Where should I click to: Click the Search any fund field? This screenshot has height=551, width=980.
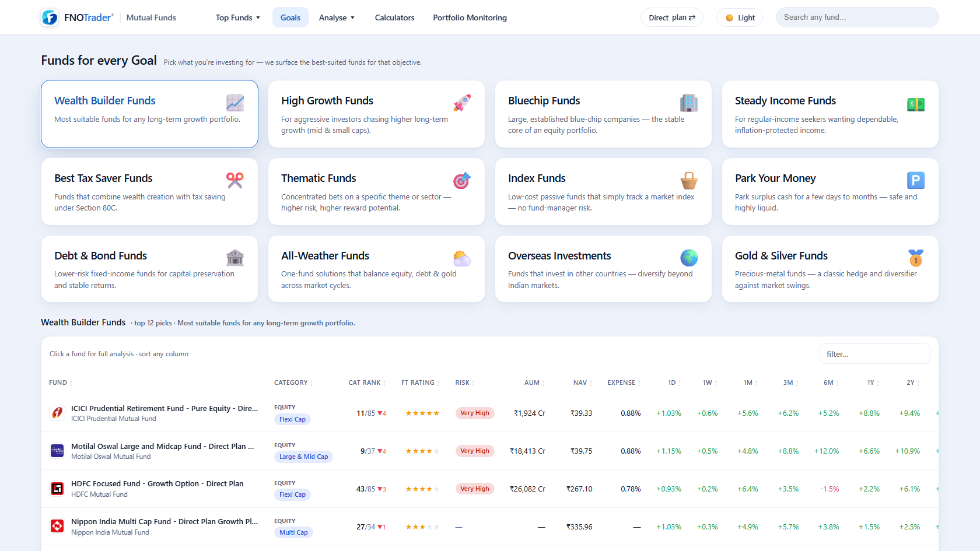pyautogui.click(x=857, y=17)
